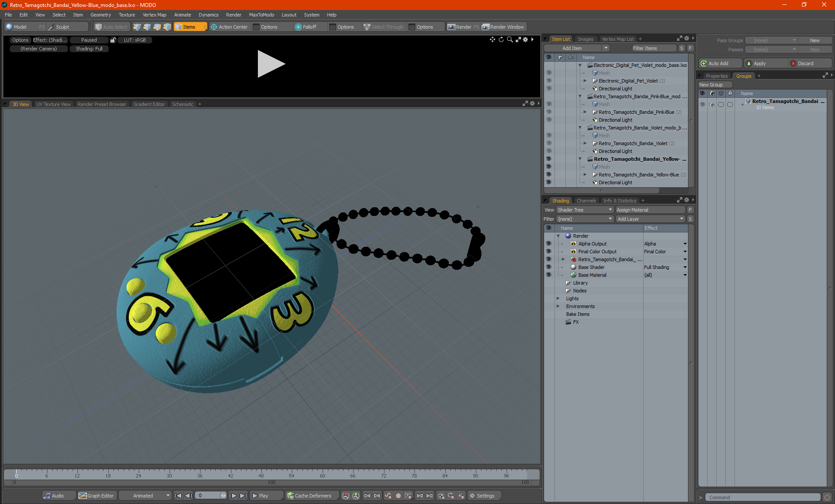Toggle visibility of Alpha Output layer

point(549,244)
